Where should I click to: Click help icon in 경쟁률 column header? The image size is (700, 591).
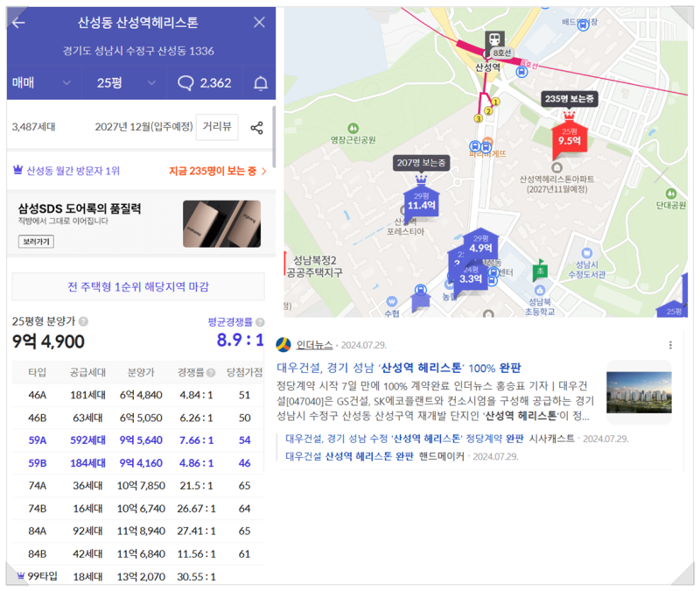coord(211,373)
